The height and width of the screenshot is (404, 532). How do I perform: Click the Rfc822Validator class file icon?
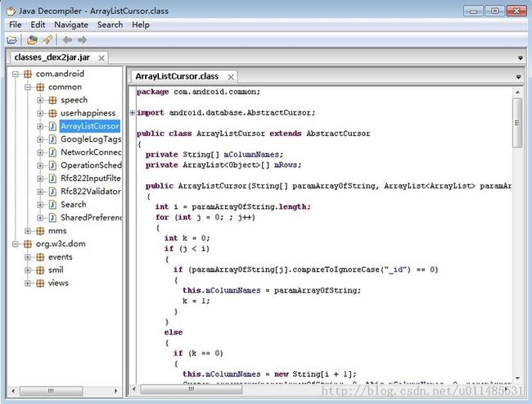(52, 192)
